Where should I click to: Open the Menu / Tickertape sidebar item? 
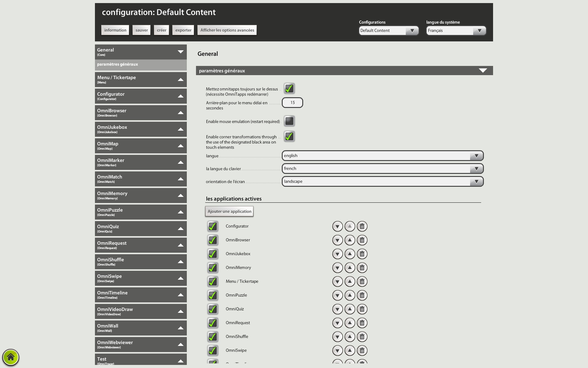(x=141, y=79)
